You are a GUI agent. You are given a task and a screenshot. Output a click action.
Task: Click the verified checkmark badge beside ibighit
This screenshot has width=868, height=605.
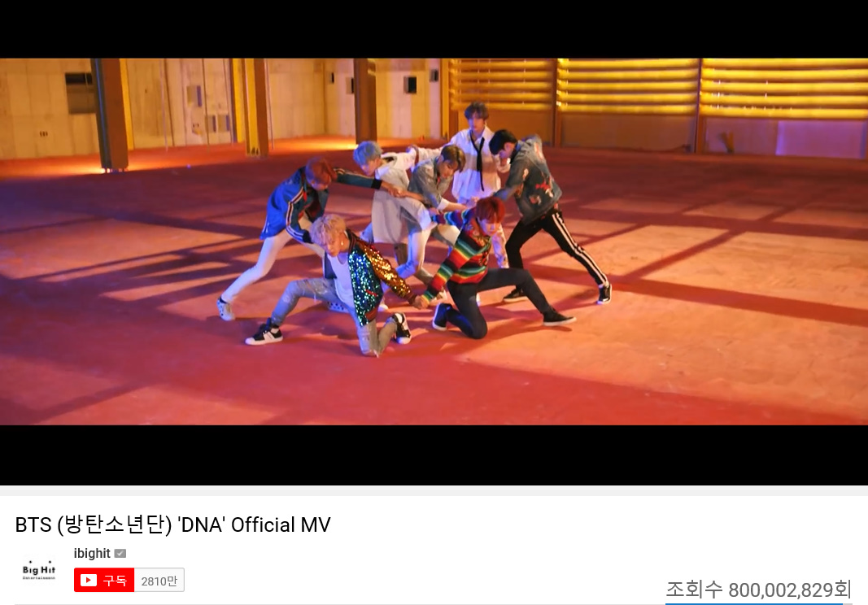120,554
